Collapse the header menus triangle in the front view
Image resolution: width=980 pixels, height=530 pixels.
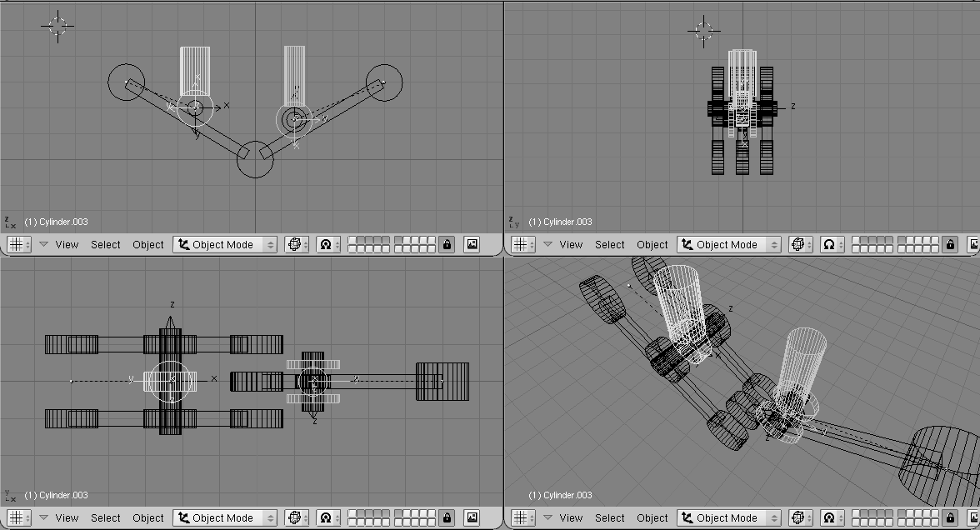click(43, 244)
